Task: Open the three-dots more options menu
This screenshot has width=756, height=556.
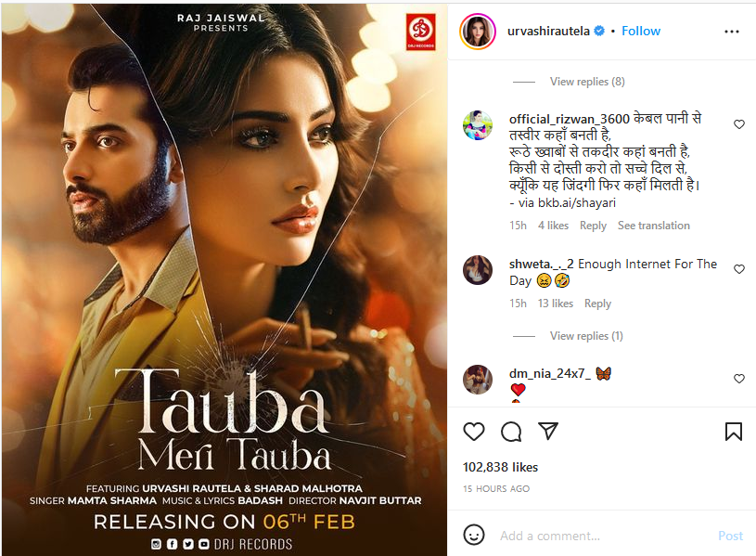Action: pos(731,32)
